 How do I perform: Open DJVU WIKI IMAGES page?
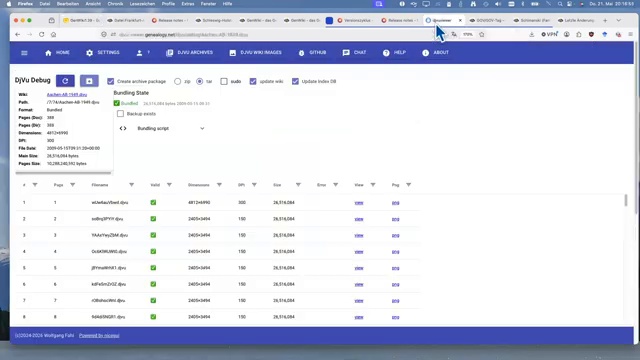point(256,53)
